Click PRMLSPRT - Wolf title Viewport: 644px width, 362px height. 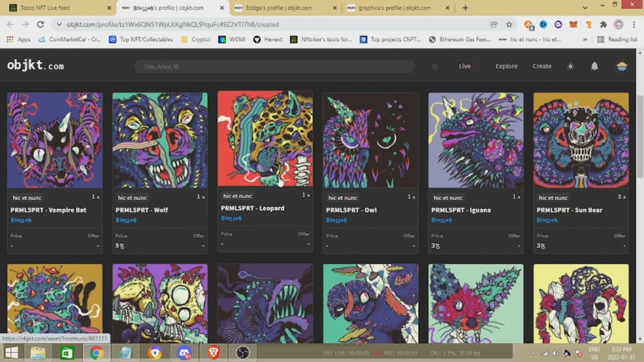(x=142, y=210)
